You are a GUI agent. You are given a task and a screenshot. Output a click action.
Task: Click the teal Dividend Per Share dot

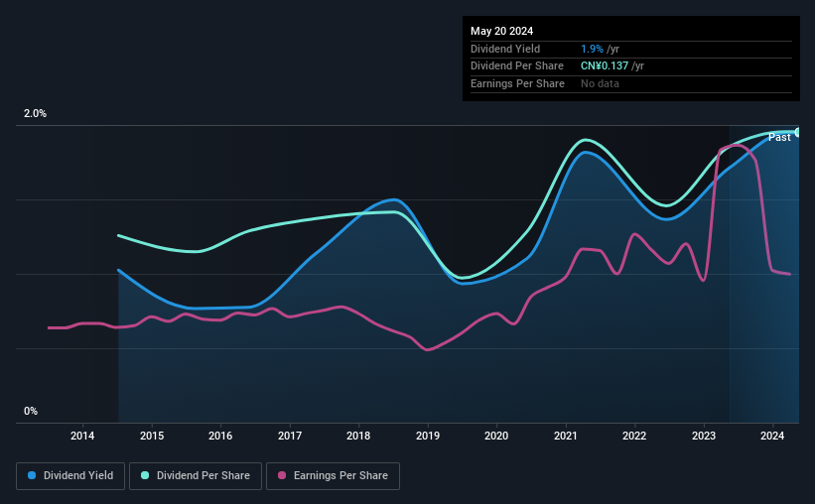point(145,475)
